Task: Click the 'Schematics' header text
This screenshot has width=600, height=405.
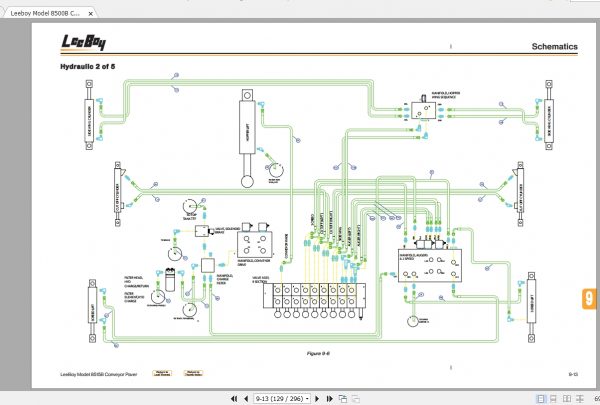Action: 554,47
